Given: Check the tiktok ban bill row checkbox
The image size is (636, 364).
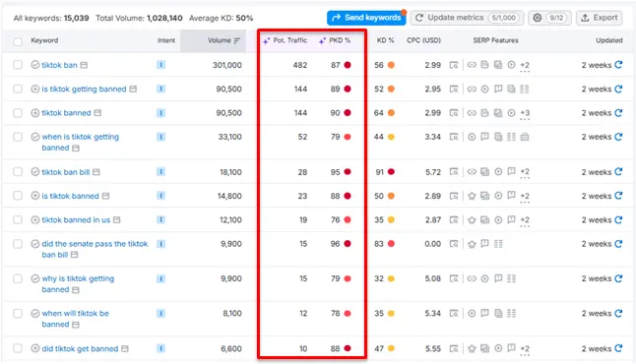Looking at the screenshot, I should 18,172.
